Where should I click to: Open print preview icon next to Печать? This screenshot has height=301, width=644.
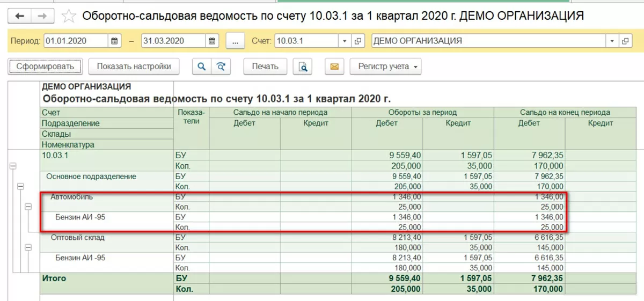click(x=303, y=67)
